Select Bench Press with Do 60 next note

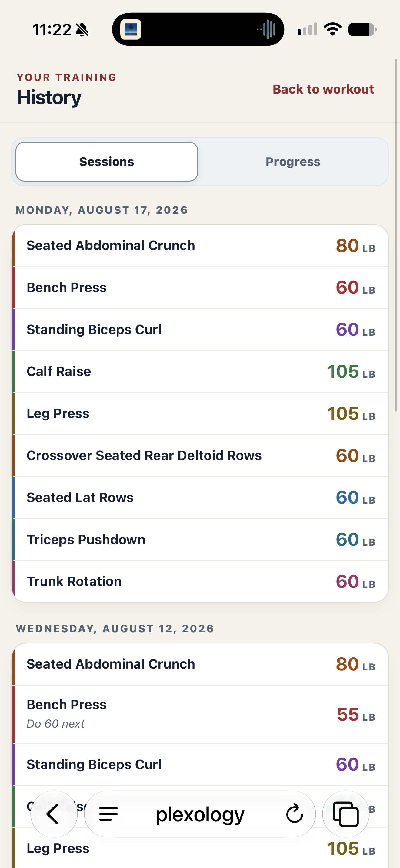click(x=200, y=714)
